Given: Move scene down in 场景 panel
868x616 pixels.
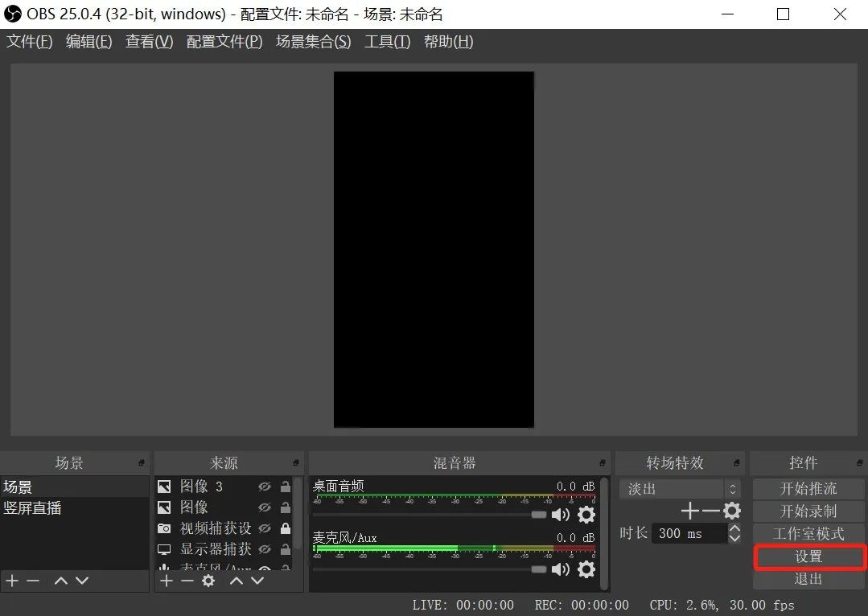Looking at the screenshot, I should [82, 581].
